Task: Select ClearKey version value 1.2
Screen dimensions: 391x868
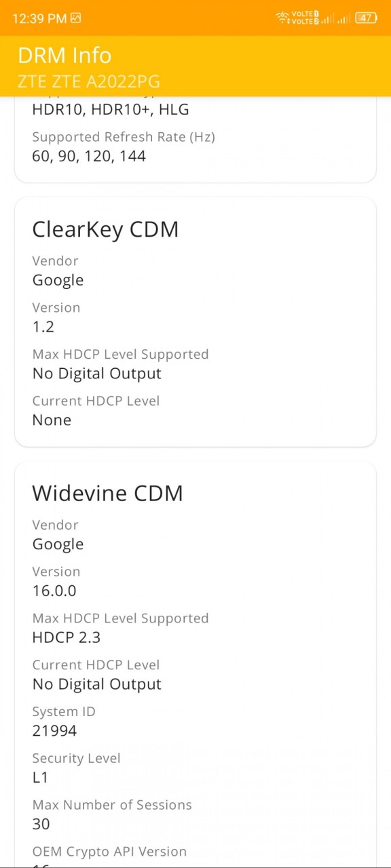Action: [x=43, y=327]
